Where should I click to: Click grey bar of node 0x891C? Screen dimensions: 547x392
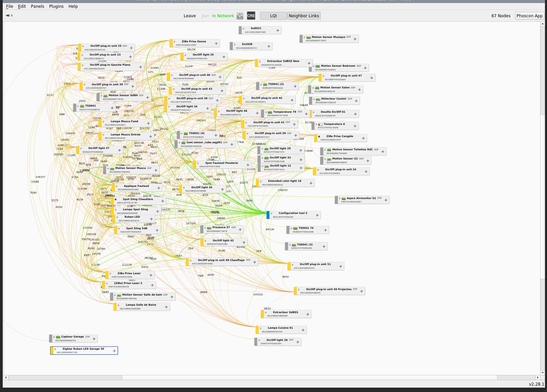tap(240, 30)
